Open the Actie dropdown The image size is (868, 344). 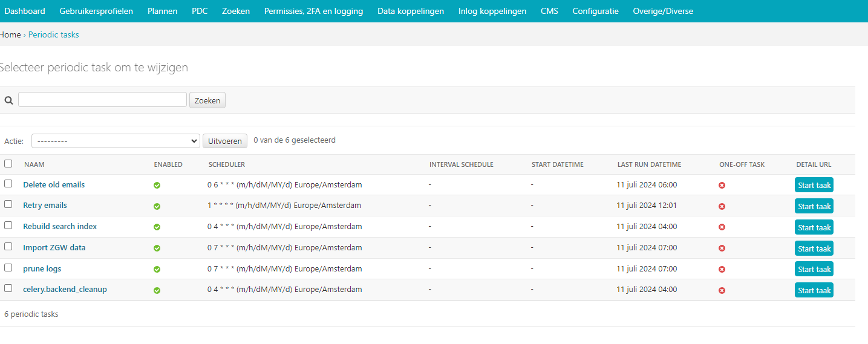pos(116,141)
